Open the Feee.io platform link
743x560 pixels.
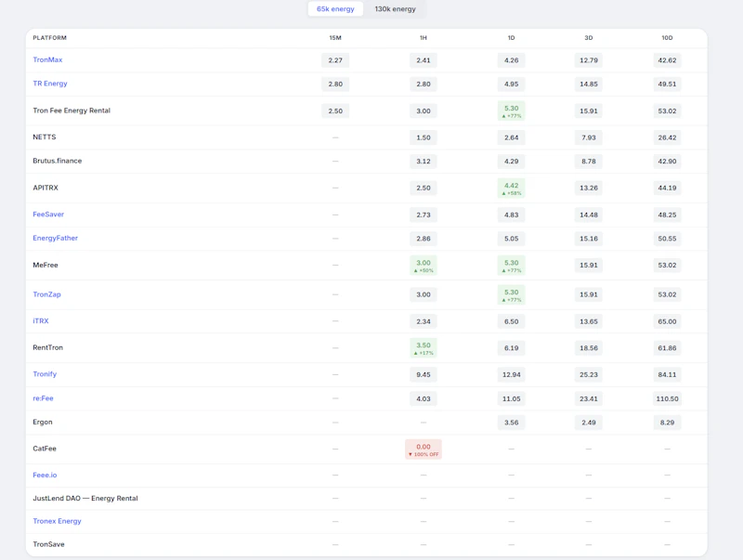pos(45,475)
